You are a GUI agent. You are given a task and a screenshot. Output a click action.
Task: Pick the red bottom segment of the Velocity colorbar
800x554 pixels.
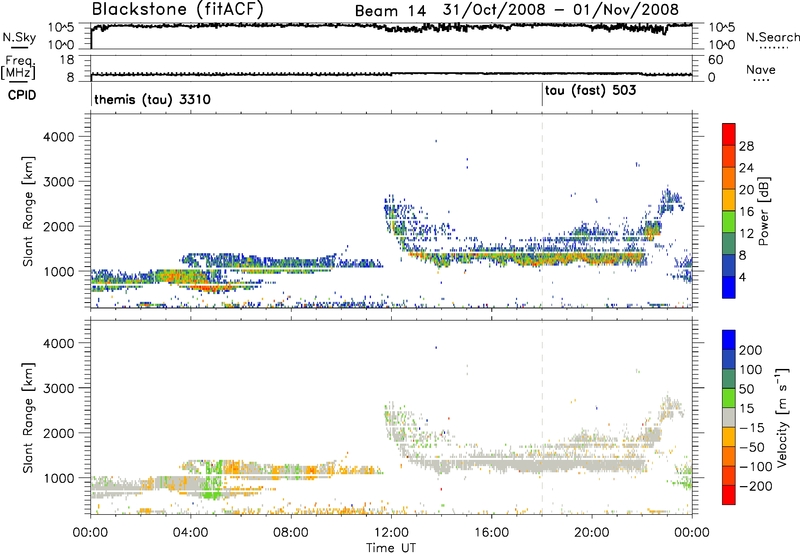point(729,495)
